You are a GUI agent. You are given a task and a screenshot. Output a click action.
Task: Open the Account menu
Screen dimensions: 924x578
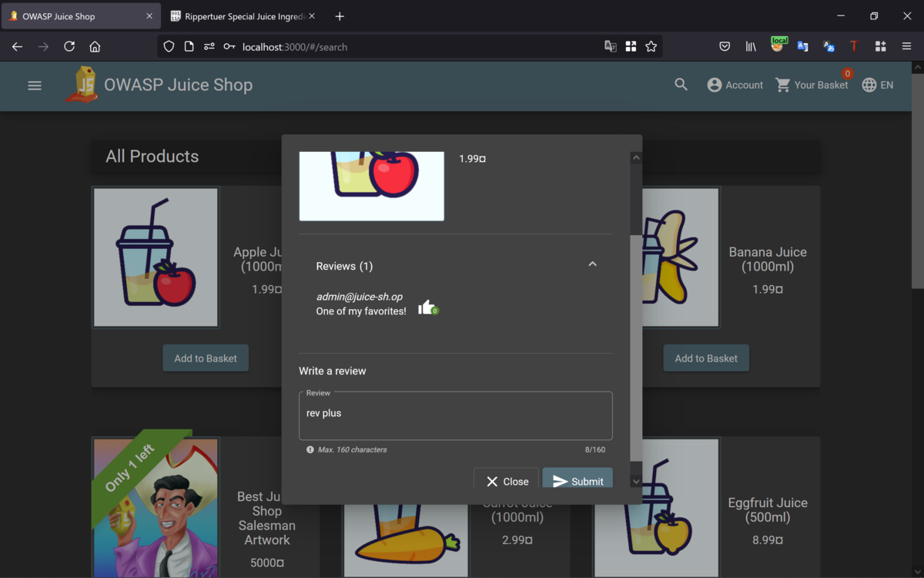pyautogui.click(x=735, y=85)
